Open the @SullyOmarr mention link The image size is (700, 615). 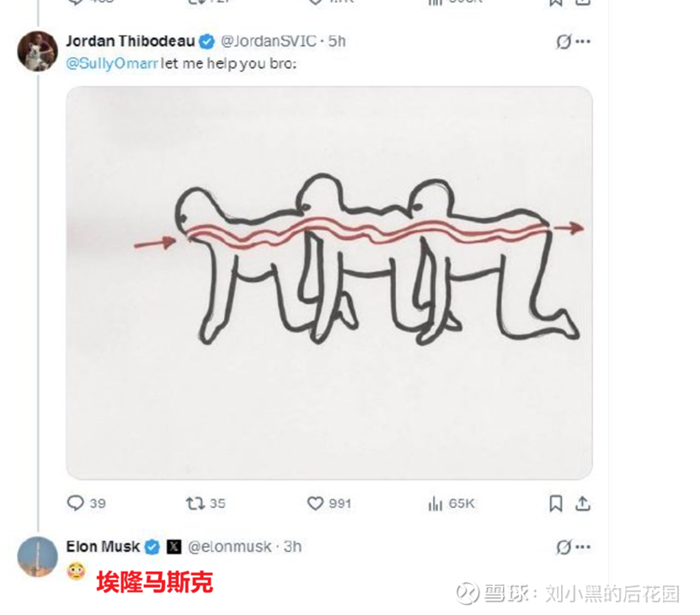tap(112, 63)
